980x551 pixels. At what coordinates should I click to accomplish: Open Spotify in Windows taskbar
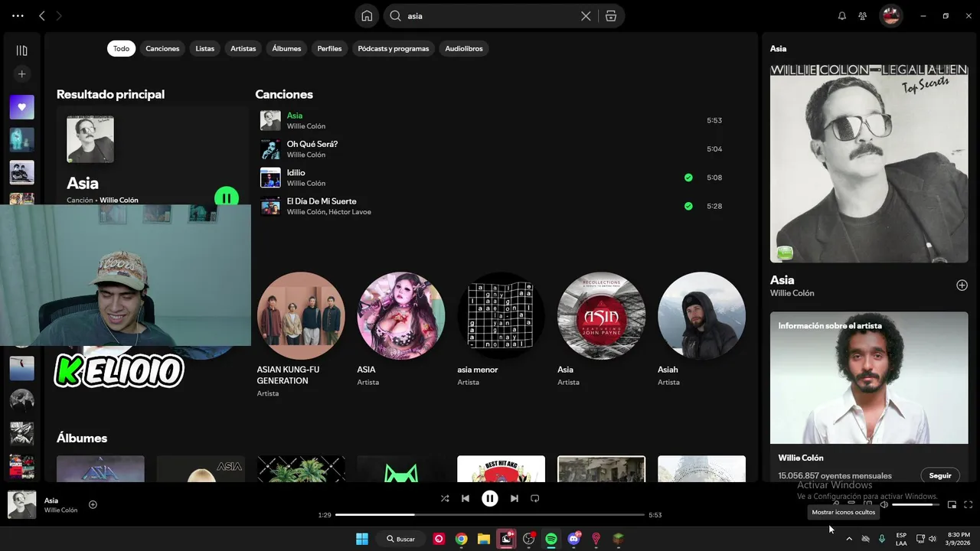pyautogui.click(x=551, y=539)
